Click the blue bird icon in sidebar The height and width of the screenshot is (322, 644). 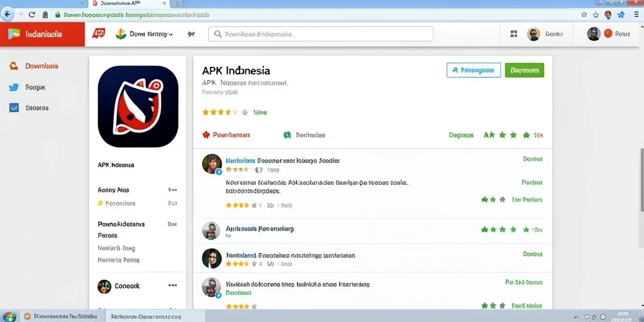coord(14,87)
